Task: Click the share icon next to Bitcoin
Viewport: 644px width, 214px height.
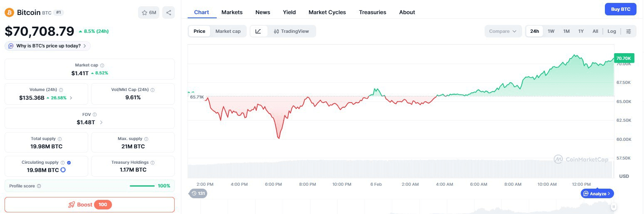Action: pos(168,12)
